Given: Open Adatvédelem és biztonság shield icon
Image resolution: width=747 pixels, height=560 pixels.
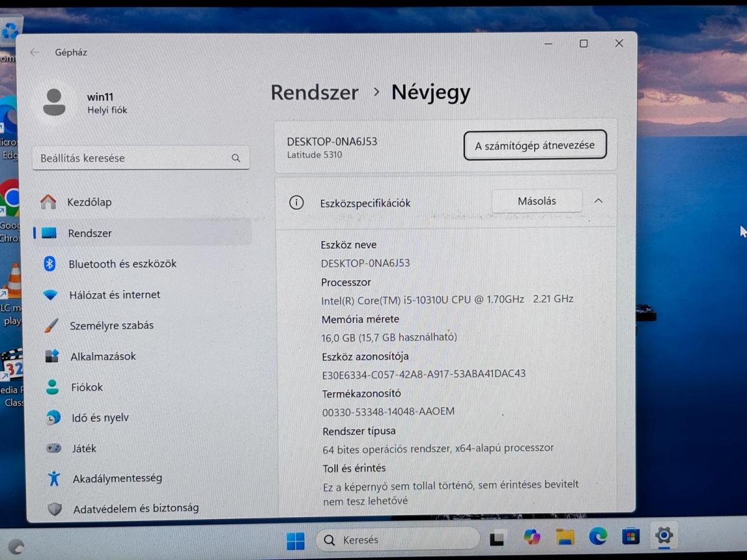Looking at the screenshot, I should pos(55,509).
